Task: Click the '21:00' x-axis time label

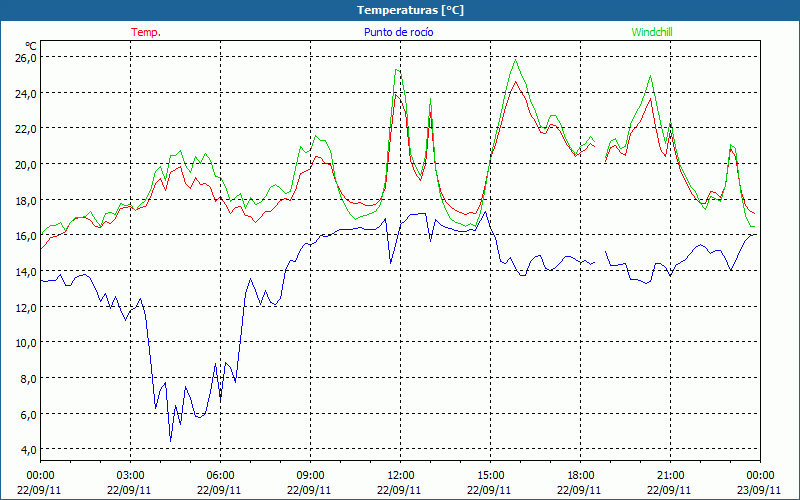Action: 670,476
